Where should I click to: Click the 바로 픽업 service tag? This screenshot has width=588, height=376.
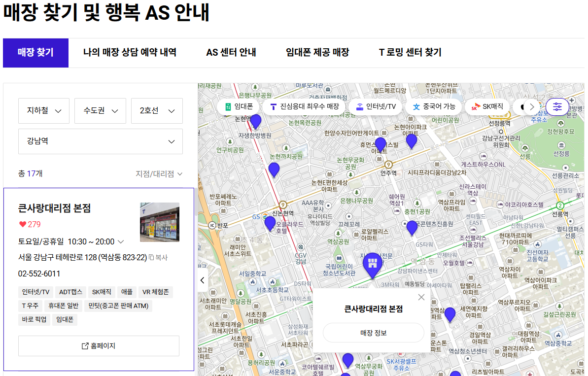(x=34, y=320)
